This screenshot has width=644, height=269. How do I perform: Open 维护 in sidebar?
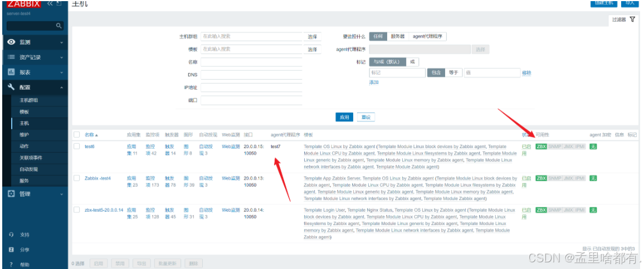coord(24,135)
